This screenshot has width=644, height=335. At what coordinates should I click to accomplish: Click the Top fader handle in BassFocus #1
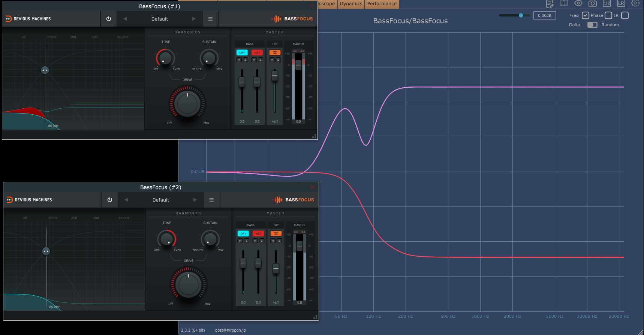pos(275,76)
